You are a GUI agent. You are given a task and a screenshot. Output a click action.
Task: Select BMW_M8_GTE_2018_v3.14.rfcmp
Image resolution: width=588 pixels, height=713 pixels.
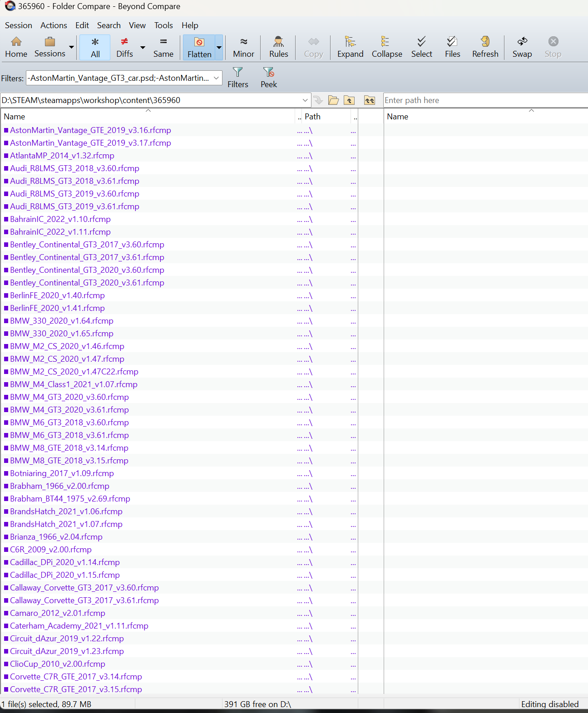click(69, 448)
